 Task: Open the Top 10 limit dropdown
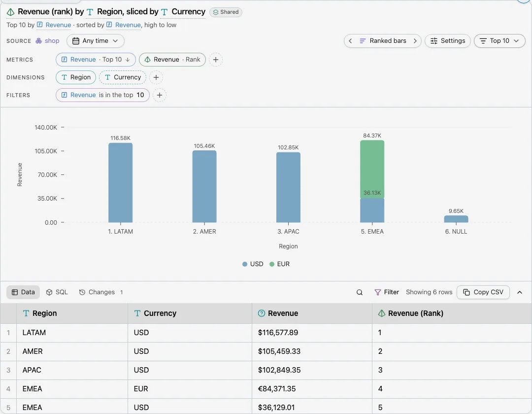point(499,41)
